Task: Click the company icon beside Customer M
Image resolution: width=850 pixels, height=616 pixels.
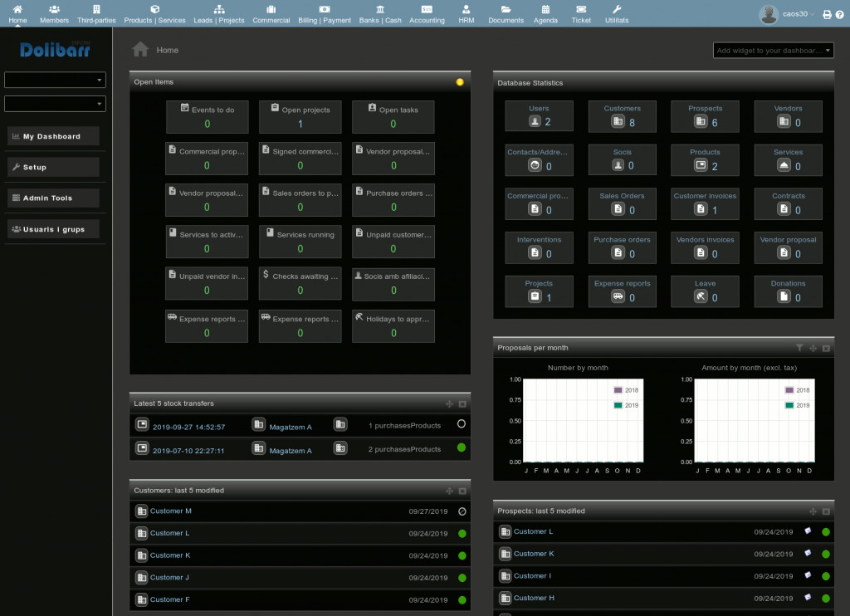Action: coord(141,511)
